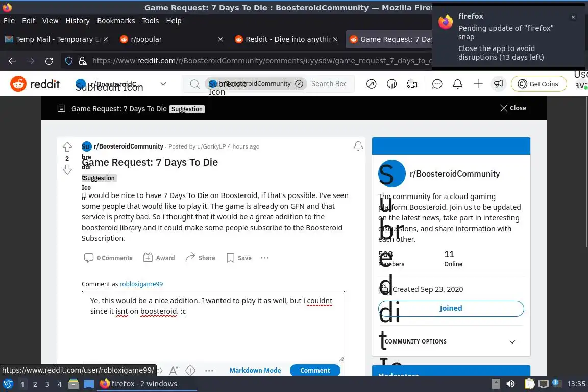Click the site padlock security icon
Viewport: 588px width, 392px height.
pyautogui.click(x=83, y=61)
